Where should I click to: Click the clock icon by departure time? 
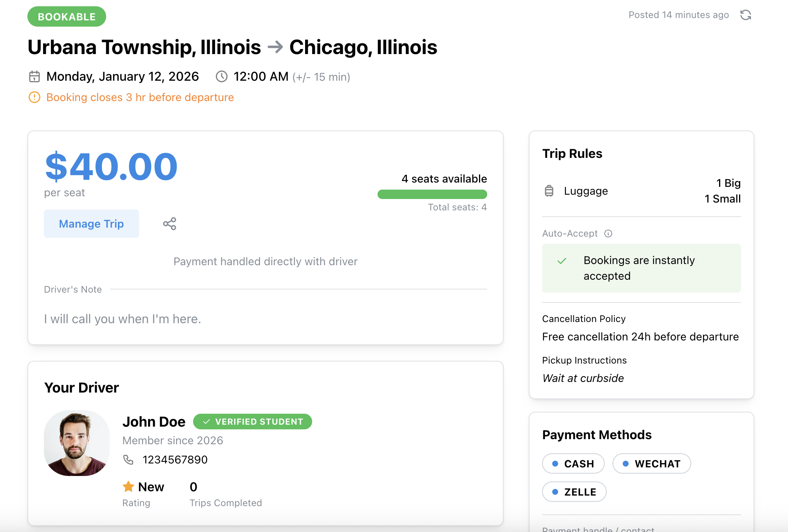222,76
